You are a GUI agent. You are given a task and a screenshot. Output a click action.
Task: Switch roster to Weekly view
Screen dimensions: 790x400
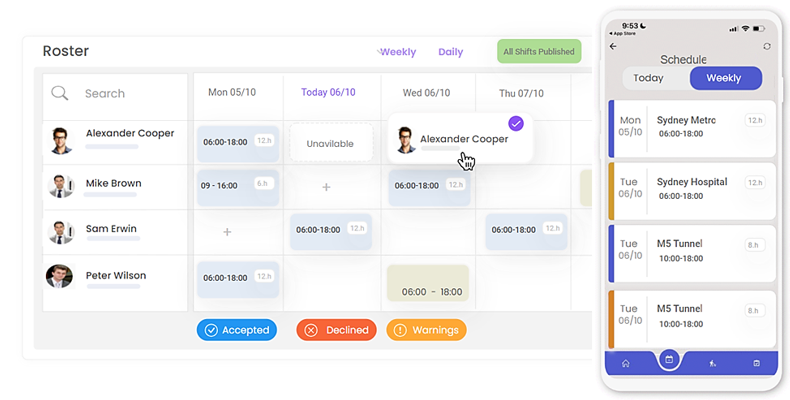pyautogui.click(x=398, y=52)
